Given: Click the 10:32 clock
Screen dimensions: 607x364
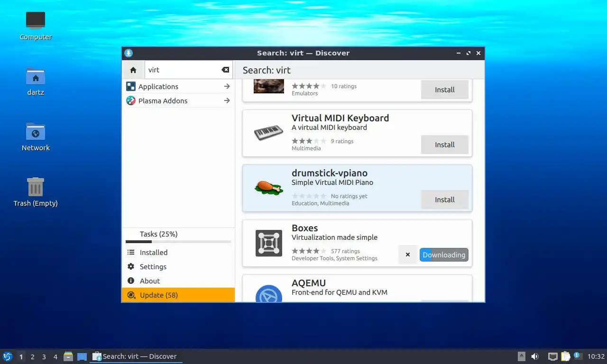Looking at the screenshot, I should coord(596,356).
